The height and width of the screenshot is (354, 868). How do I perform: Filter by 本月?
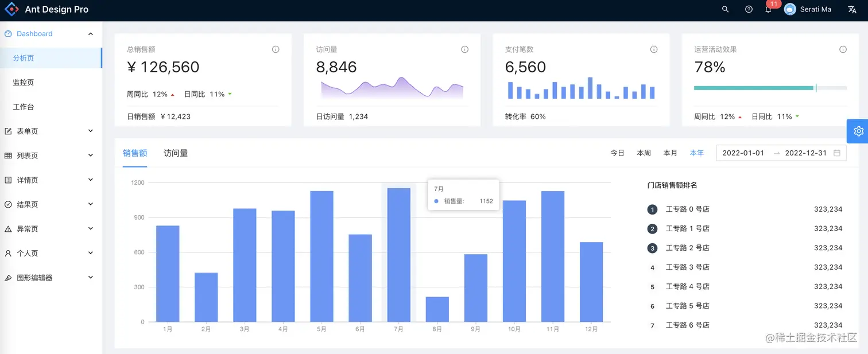pos(670,153)
